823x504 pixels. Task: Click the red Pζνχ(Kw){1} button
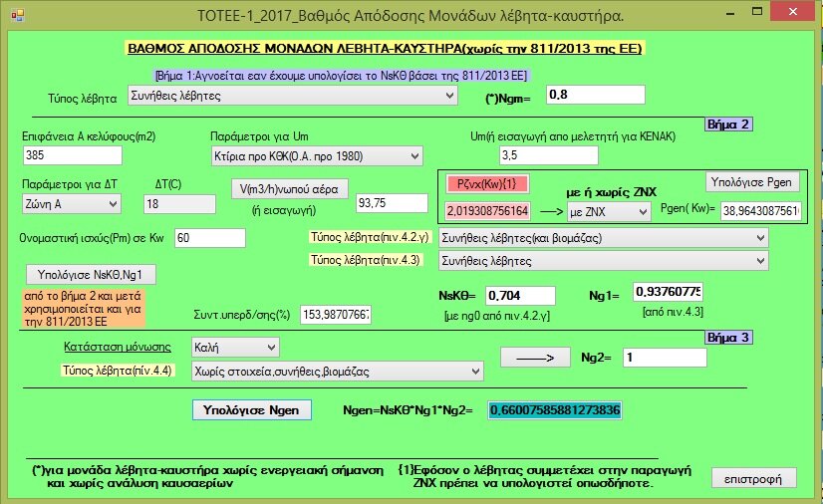(487, 184)
